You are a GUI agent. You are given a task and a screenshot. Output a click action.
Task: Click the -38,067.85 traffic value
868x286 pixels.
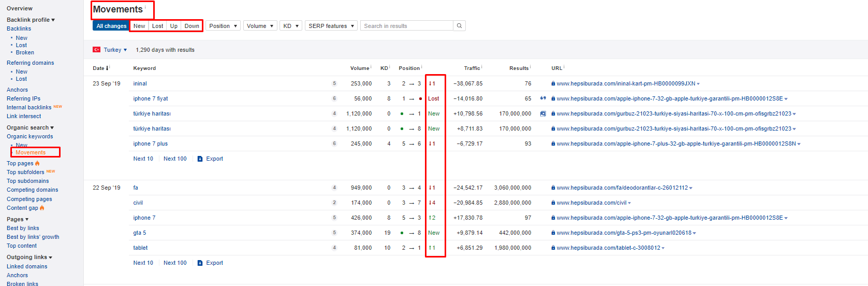[468, 83]
